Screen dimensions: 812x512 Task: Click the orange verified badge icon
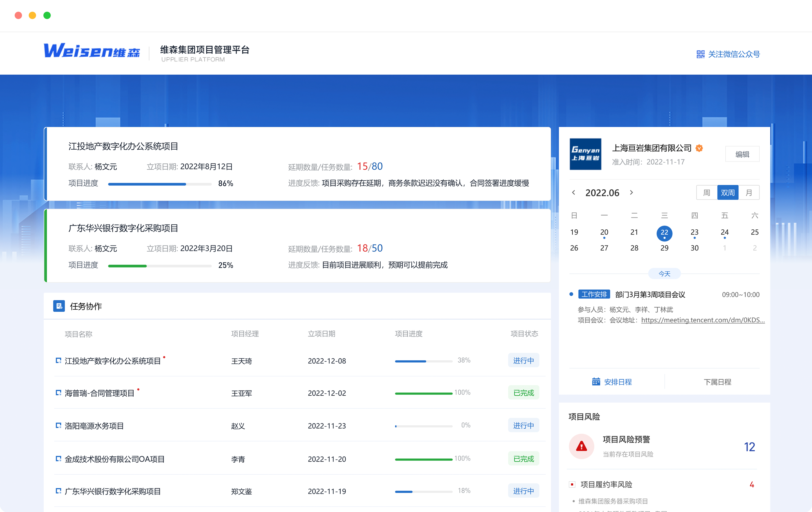tap(700, 148)
